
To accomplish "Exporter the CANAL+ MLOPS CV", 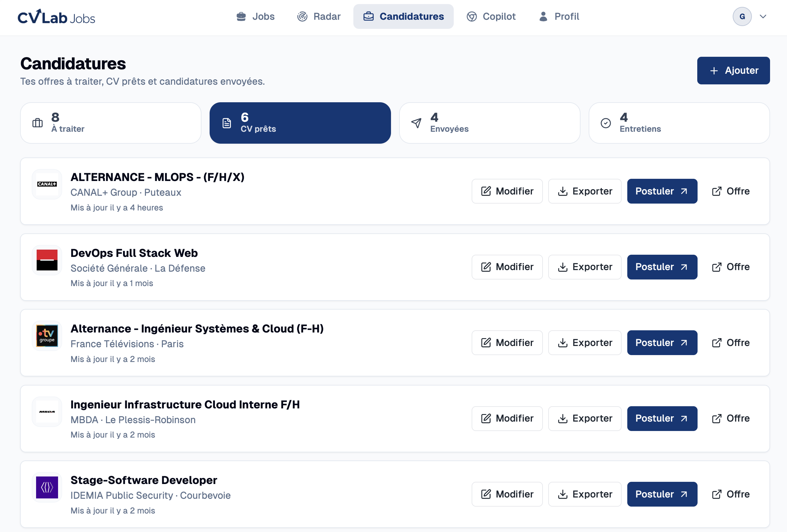I will point(585,191).
